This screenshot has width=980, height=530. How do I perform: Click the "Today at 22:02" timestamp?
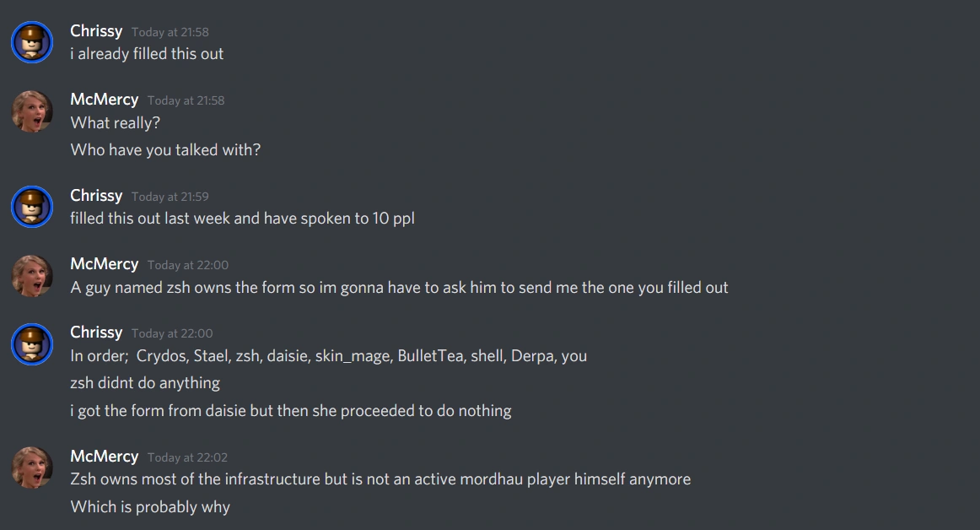(187, 457)
